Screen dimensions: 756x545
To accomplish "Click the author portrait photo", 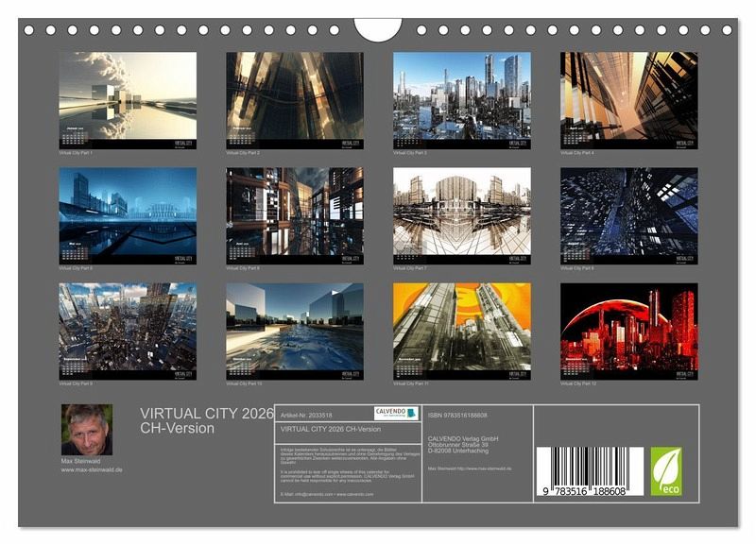I will [x=87, y=430].
